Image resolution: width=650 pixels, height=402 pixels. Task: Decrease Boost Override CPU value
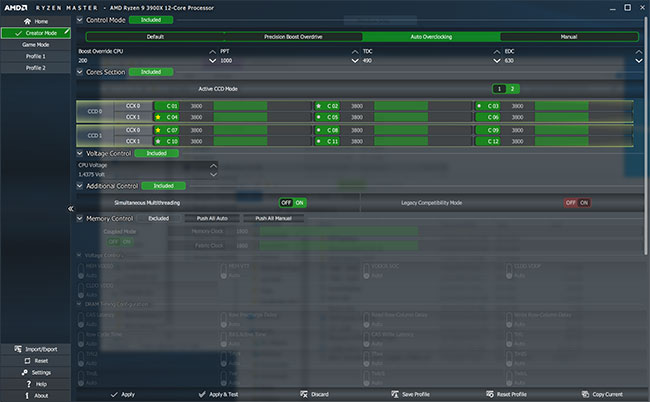click(212, 61)
